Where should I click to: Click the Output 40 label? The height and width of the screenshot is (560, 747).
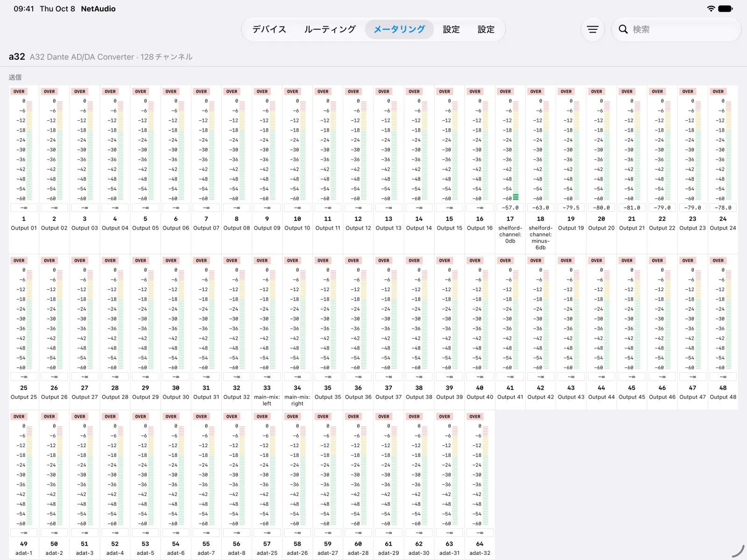point(479,397)
